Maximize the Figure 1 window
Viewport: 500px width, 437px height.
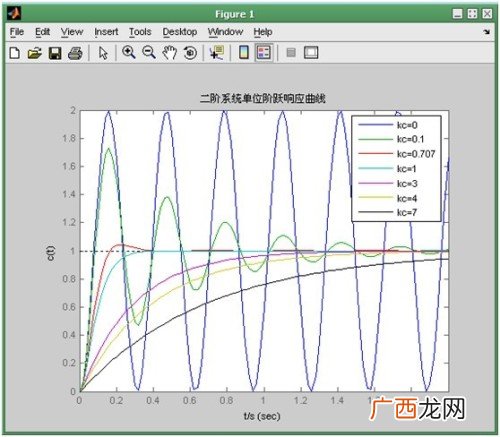tap(472, 14)
